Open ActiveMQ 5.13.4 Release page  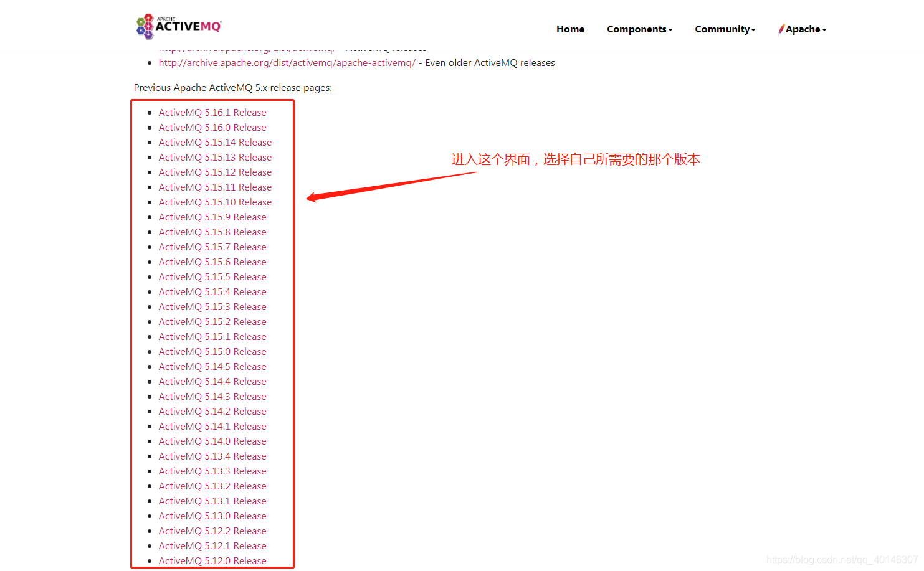212,456
